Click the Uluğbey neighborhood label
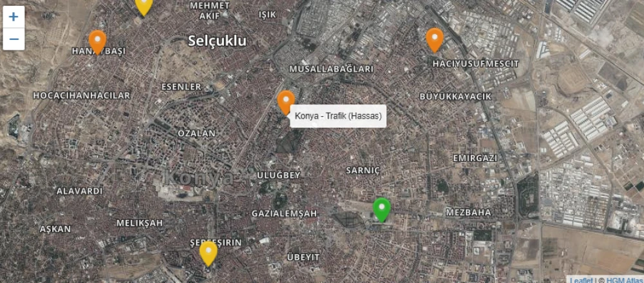The image size is (644, 283). (x=279, y=175)
